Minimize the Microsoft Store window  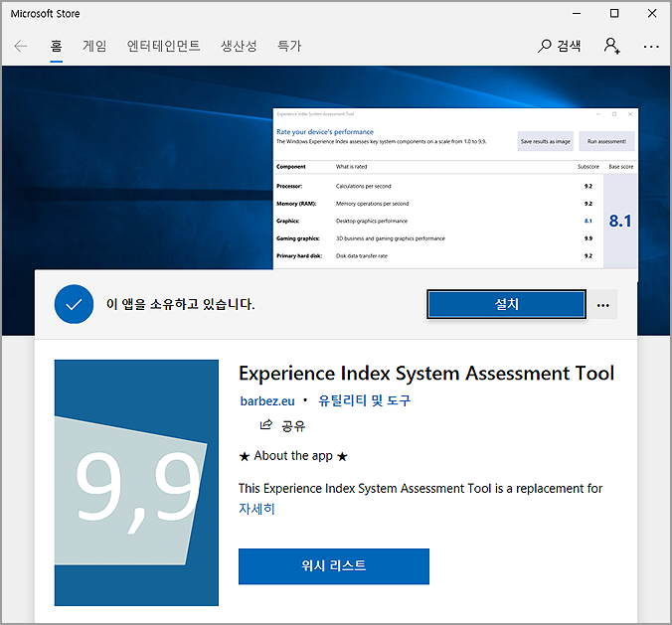tap(577, 13)
